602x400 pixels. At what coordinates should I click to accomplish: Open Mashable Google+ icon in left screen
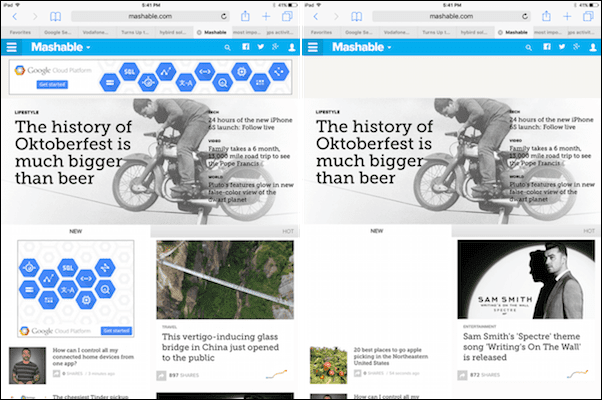click(275, 46)
